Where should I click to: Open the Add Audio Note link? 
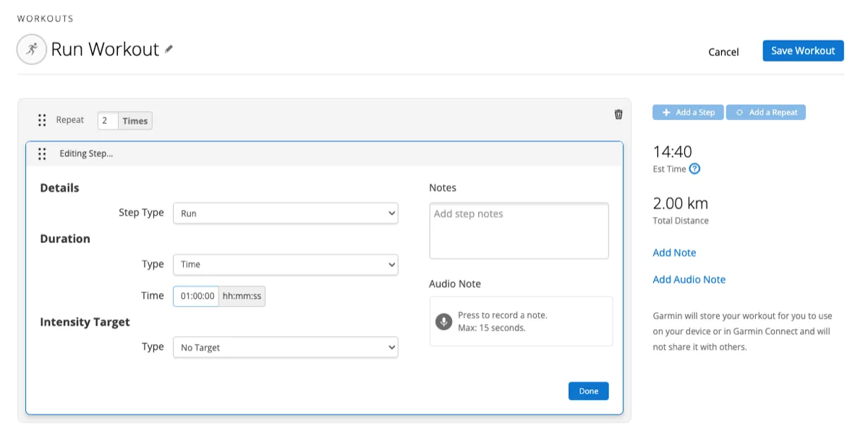pyautogui.click(x=689, y=279)
